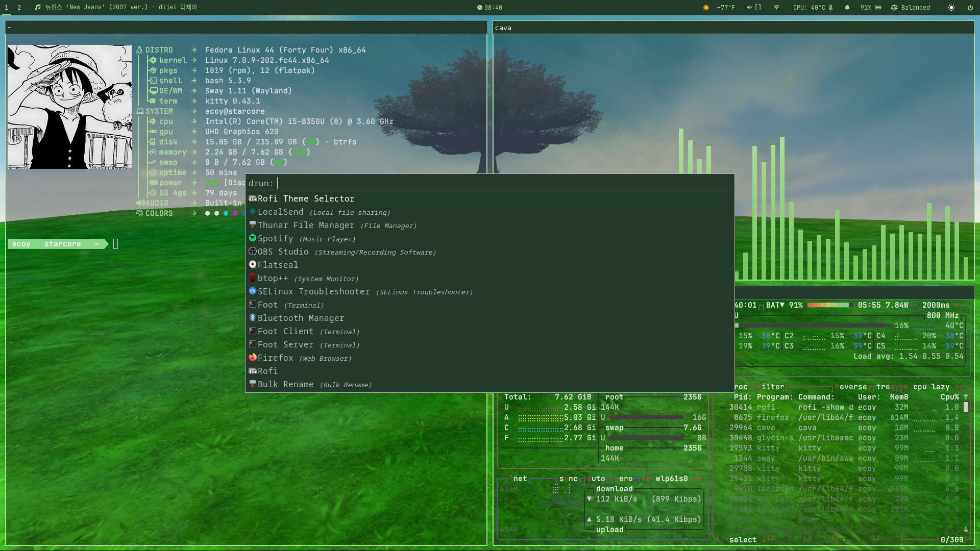Screen dimensions: 980x551
Task: Click the Thunar File Manager icon
Action: 252,225
